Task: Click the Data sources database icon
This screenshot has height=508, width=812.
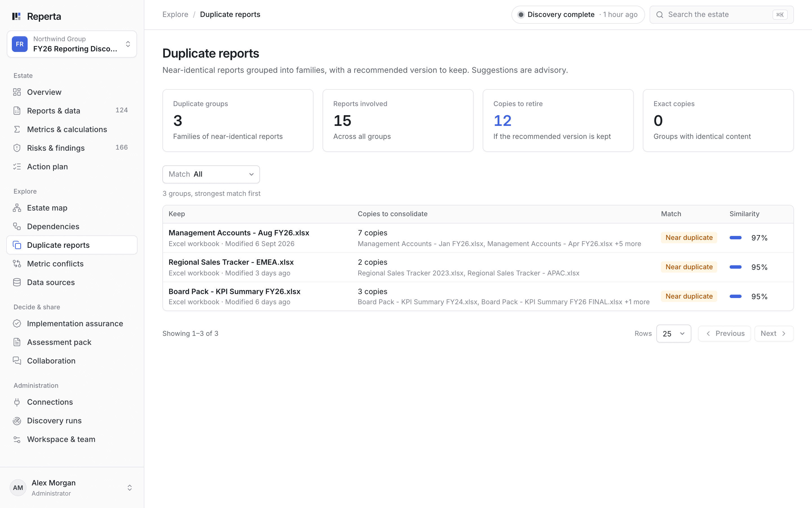Action: tap(17, 282)
